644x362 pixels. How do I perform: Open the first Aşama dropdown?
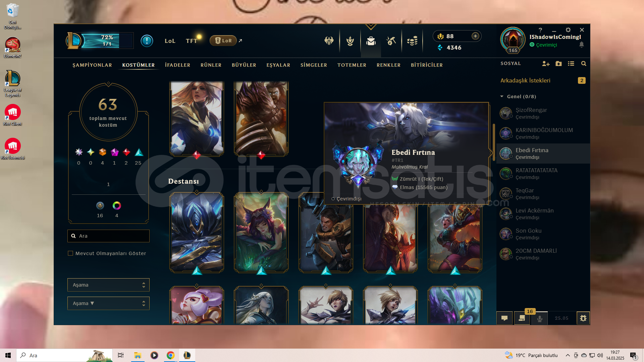pyautogui.click(x=108, y=285)
